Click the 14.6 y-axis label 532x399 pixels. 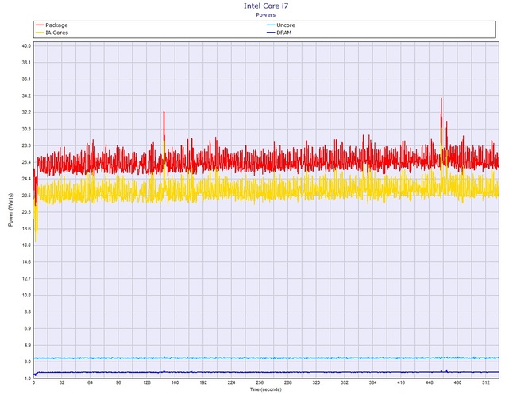click(x=26, y=262)
